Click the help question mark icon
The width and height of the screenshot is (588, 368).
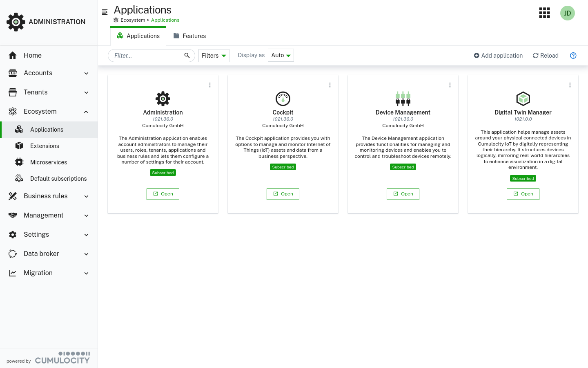[x=573, y=55]
